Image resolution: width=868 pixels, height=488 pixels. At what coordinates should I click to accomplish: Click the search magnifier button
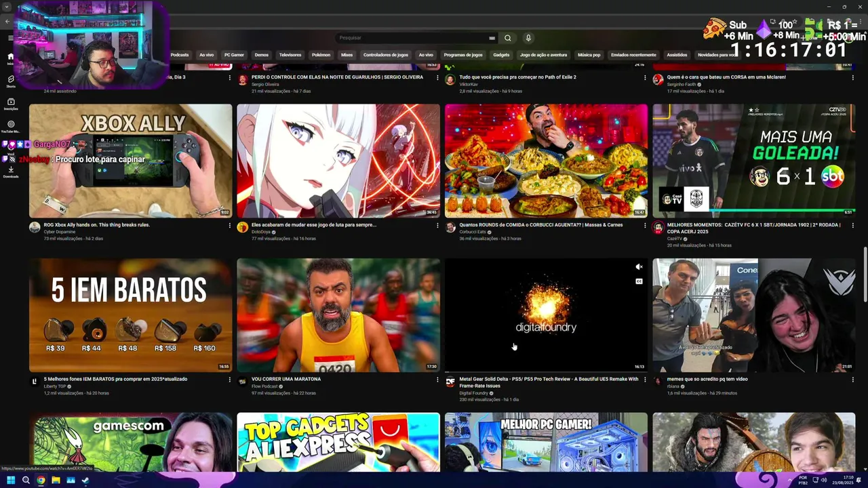[507, 38]
